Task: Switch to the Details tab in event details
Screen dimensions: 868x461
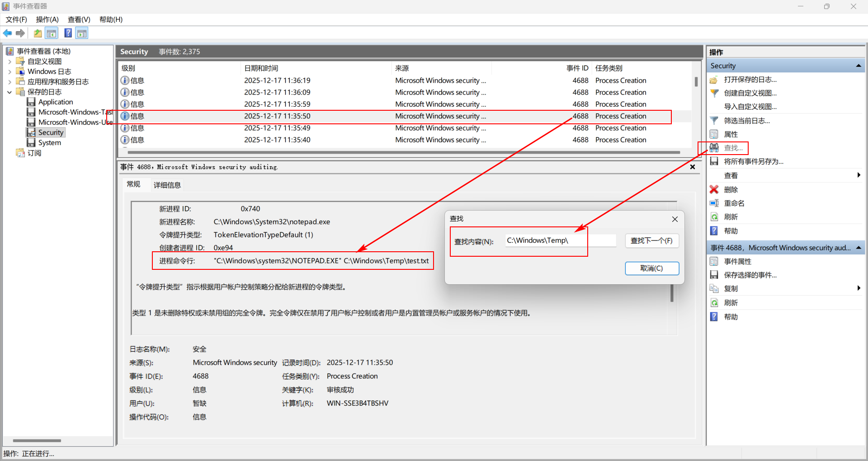Action: pyautogui.click(x=167, y=185)
